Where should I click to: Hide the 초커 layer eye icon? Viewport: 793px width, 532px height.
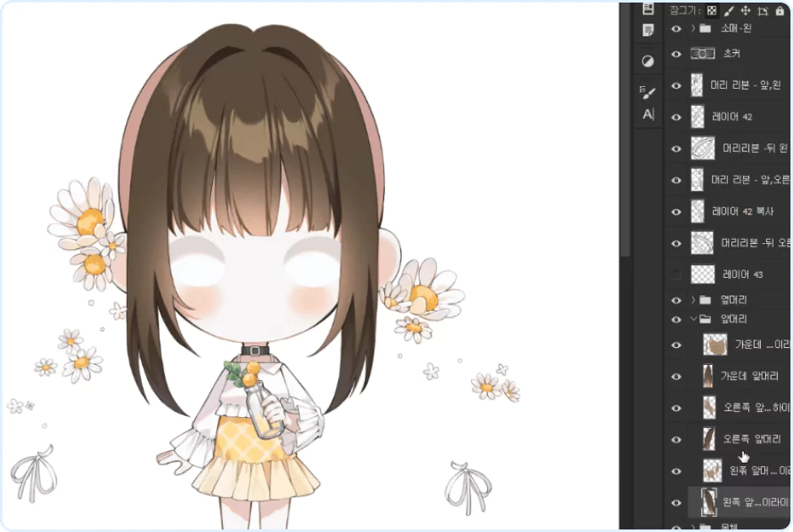(676, 54)
